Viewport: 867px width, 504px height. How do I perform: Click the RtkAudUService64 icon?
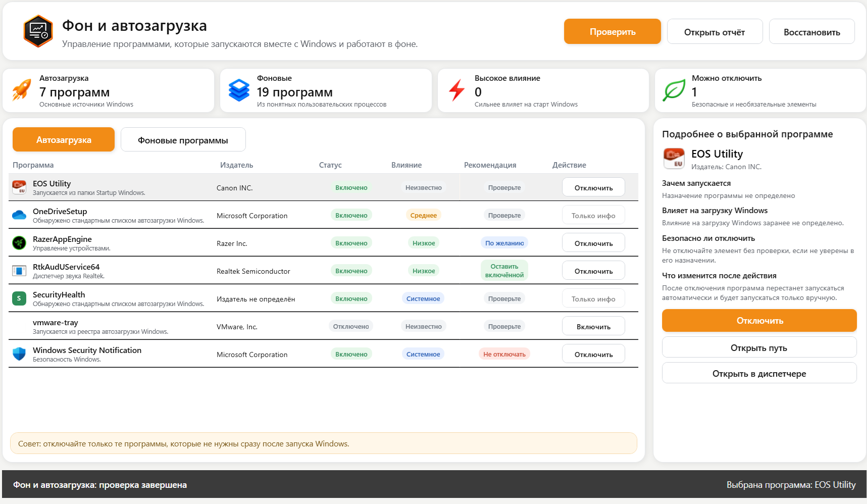pyautogui.click(x=19, y=271)
